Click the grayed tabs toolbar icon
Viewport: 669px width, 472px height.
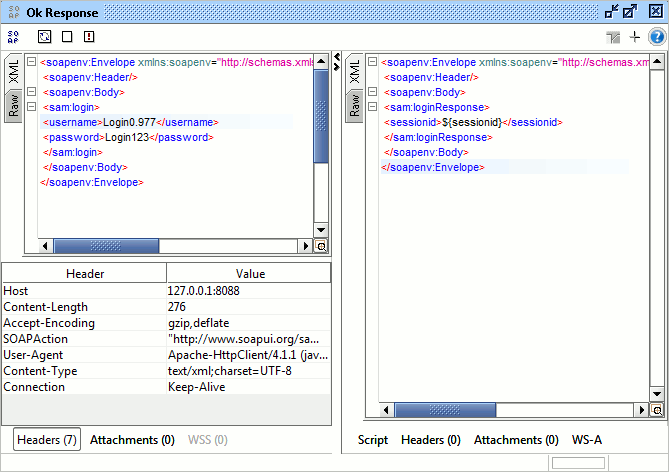(613, 38)
